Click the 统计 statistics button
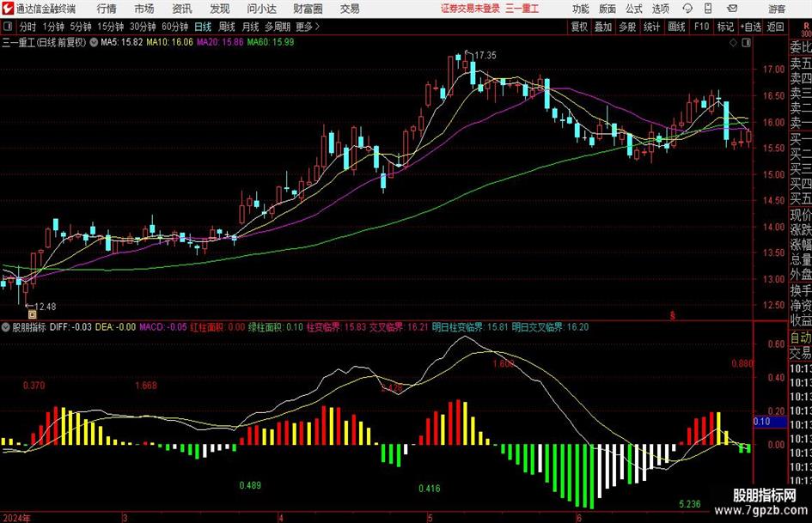Viewport: 812px width, 523px height. pyautogui.click(x=651, y=27)
